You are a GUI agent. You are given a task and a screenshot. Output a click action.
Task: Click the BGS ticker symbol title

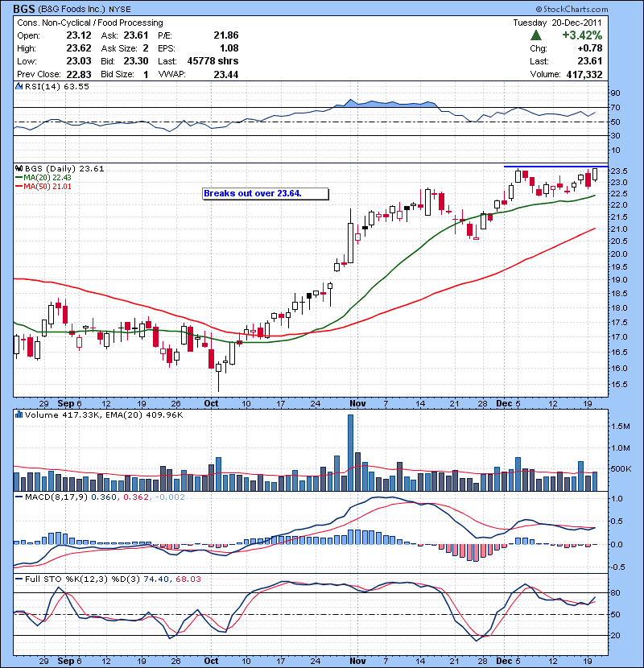24,9
